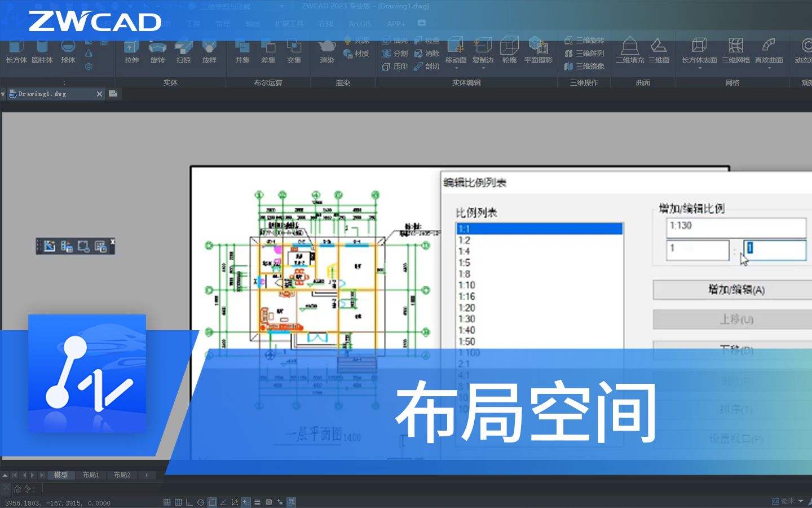Choose 轮廓 profile tool

[509, 50]
